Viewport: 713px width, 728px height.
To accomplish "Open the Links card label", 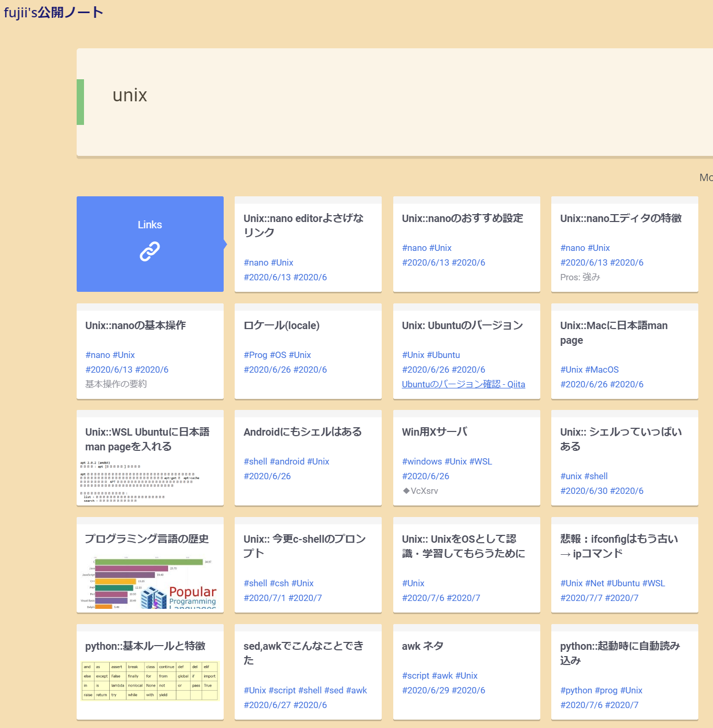I will (x=150, y=225).
